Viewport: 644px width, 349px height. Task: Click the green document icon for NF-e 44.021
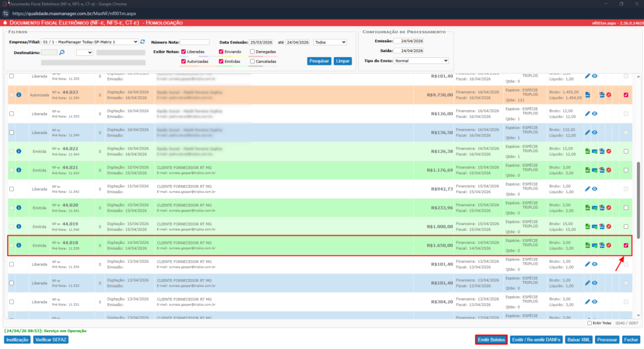[587, 170]
